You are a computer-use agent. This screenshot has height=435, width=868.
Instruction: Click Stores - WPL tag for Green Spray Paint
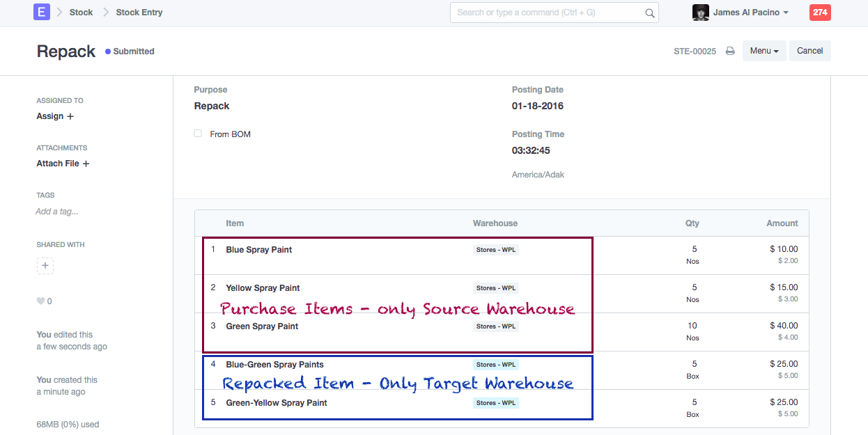[x=496, y=326]
